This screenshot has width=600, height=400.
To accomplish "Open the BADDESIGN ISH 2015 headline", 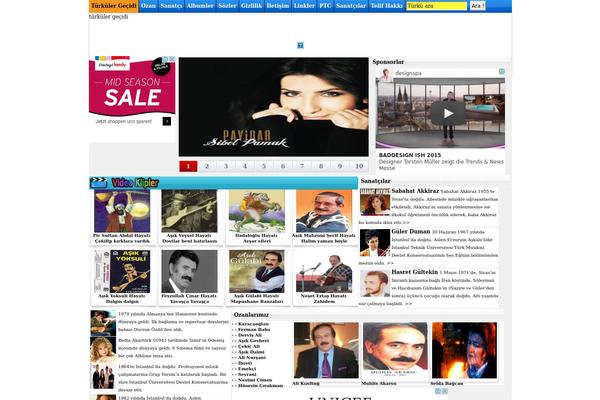I will pos(410,155).
